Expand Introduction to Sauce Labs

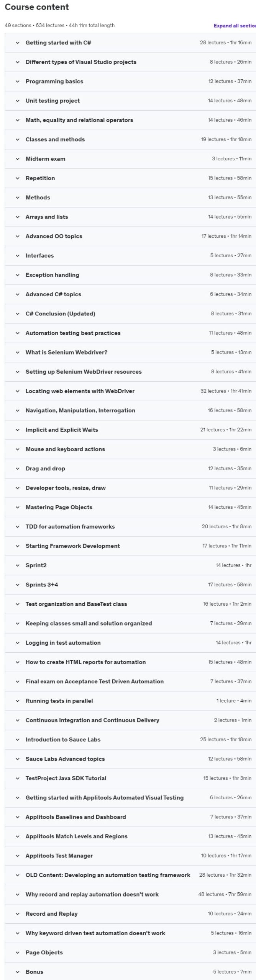pos(130,740)
